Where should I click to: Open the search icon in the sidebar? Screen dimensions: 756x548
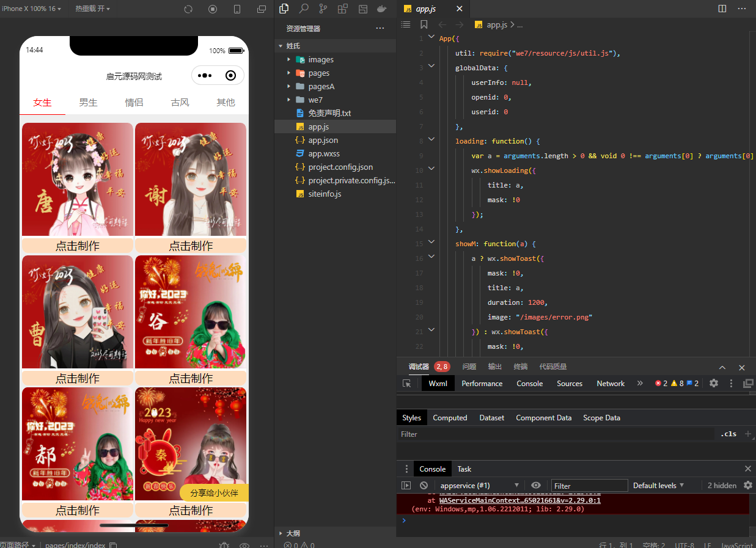(304, 9)
